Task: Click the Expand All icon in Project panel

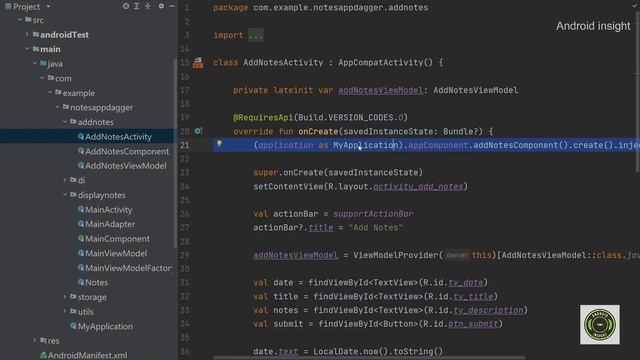Action: pos(137,6)
